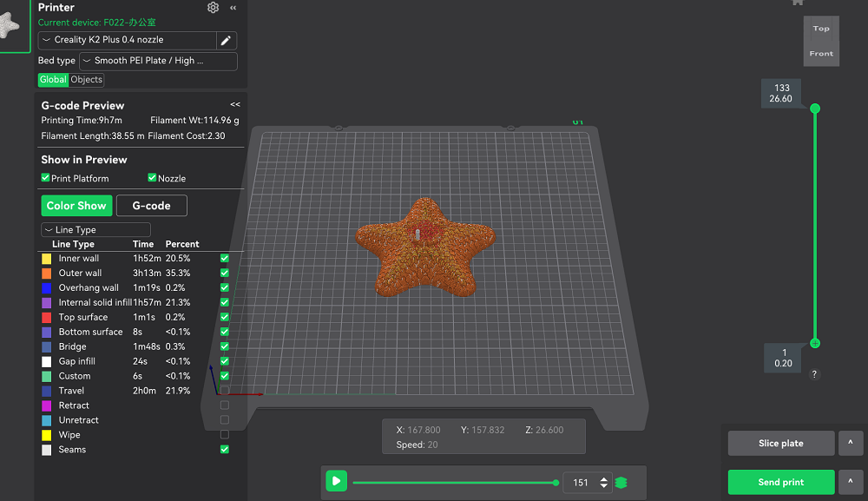Select the starfish model thumbnail
This screenshot has width=868, height=501.
point(10,26)
